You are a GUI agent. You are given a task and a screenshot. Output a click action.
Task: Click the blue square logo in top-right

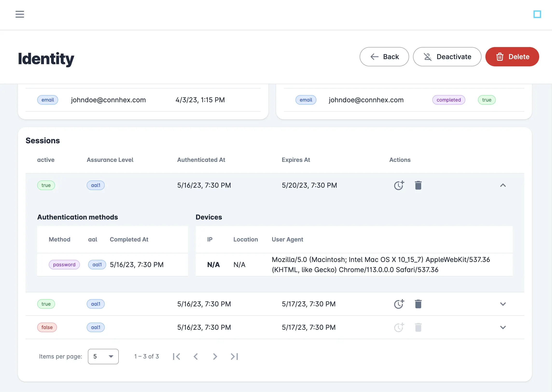(537, 14)
